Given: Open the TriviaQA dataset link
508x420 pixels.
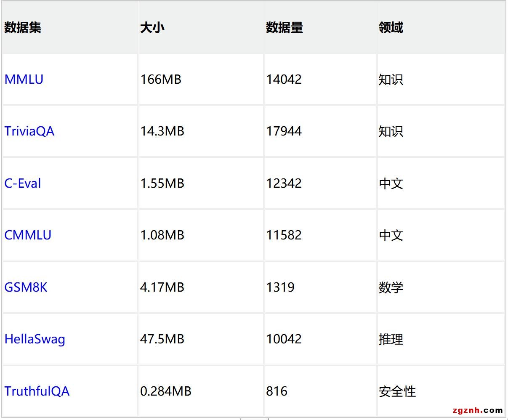Looking at the screenshot, I should 29,131.
